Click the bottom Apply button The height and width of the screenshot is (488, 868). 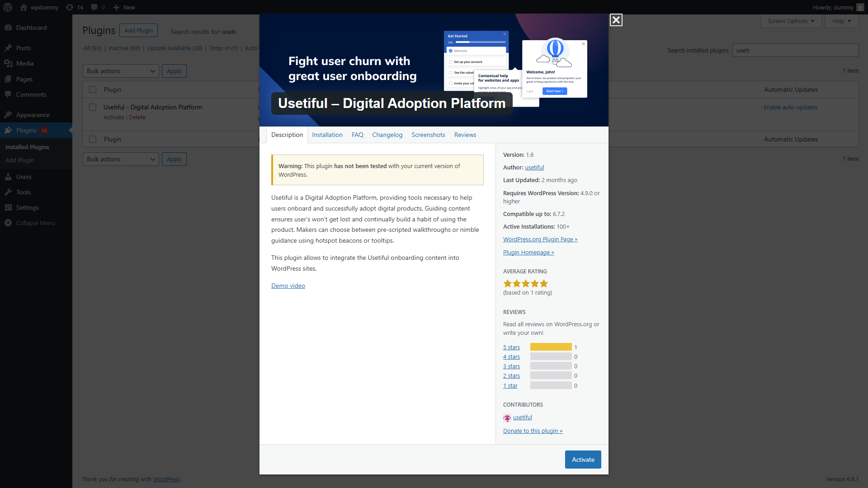[x=174, y=159]
